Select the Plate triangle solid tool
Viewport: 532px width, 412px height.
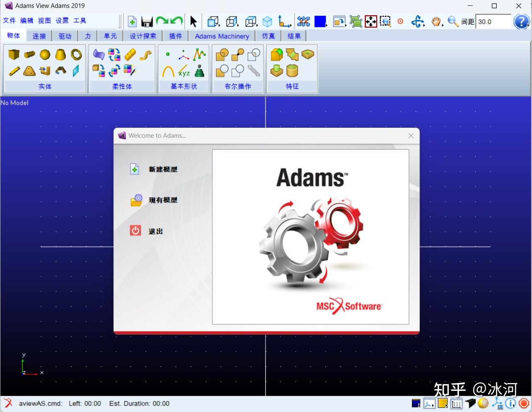point(29,71)
